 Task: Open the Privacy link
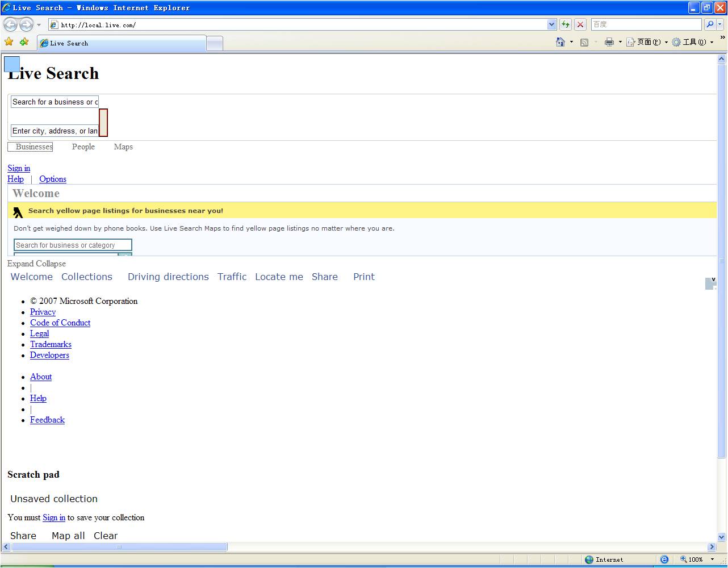(x=43, y=312)
